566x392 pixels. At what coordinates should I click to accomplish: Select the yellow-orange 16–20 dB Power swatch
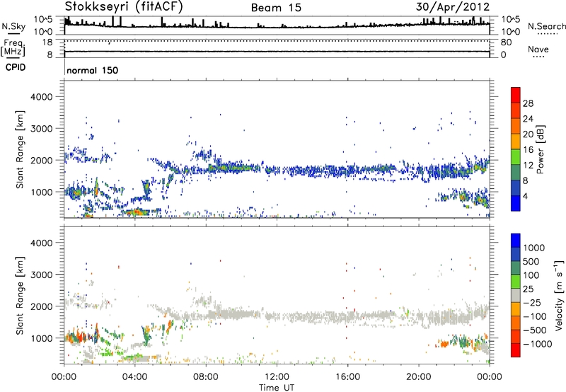pyautogui.click(x=516, y=142)
